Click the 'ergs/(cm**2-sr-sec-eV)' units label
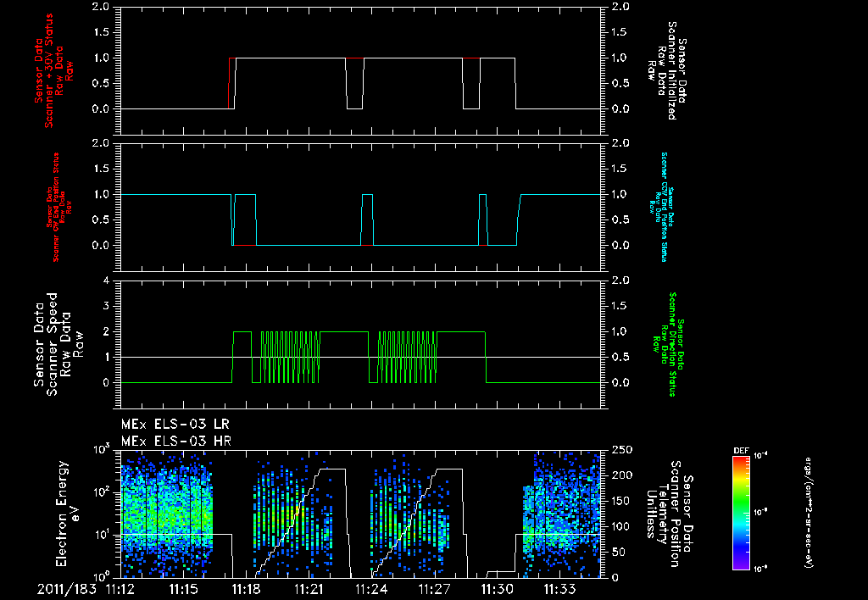The width and height of the screenshot is (868, 600). (809, 513)
